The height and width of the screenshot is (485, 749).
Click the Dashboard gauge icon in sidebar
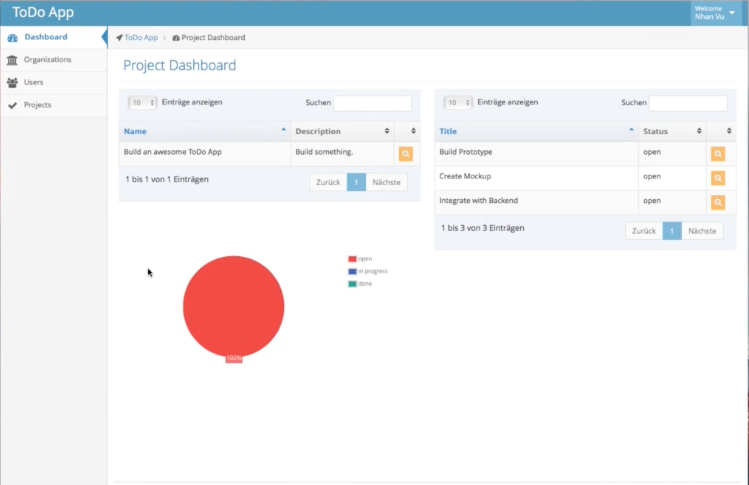pyautogui.click(x=12, y=37)
